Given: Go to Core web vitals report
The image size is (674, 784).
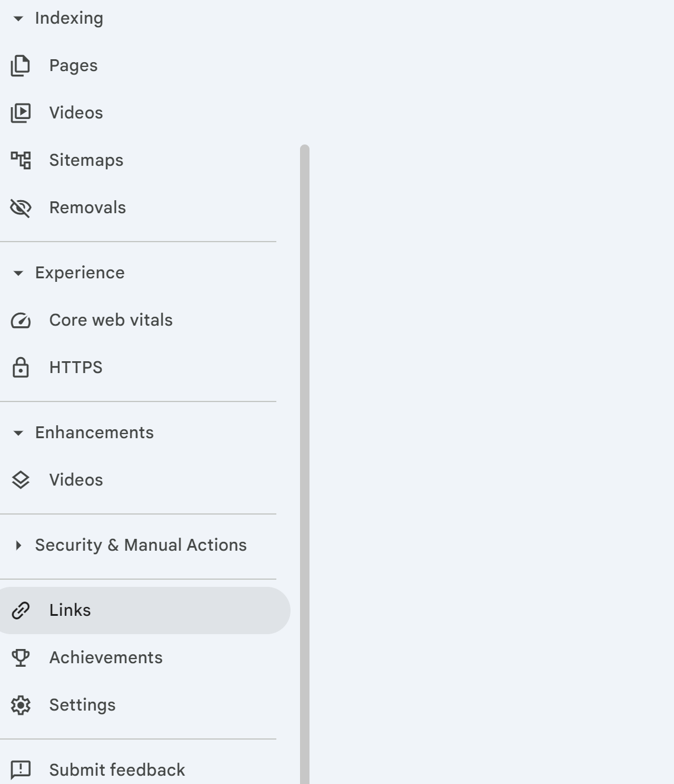Looking at the screenshot, I should point(111,320).
